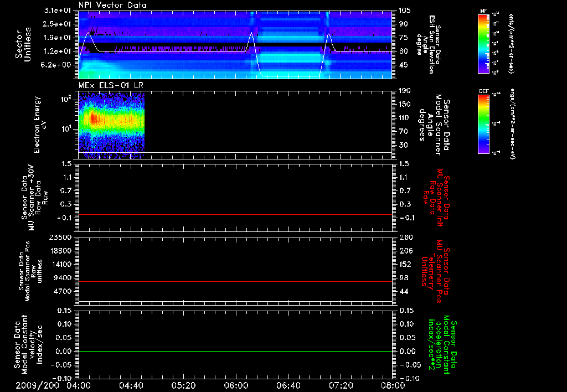
Task: Select the "Model Scanner Pos Raw" left label
Action: point(31,271)
